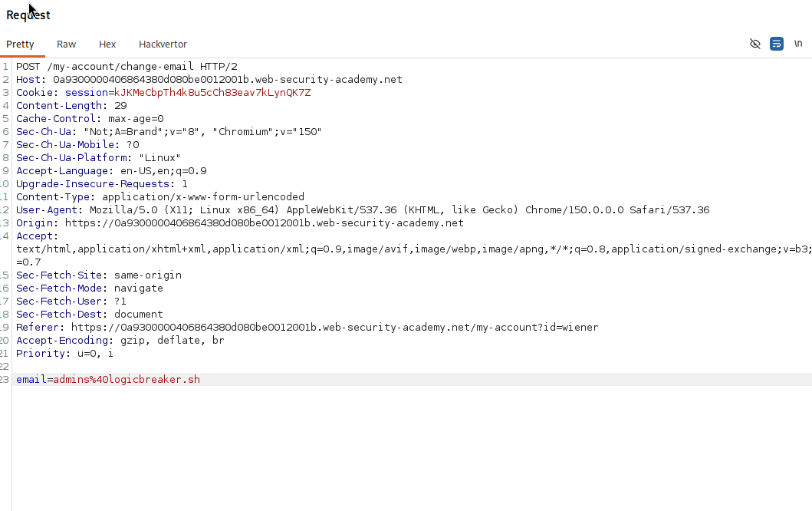812x511 pixels.
Task: Click the POST /my-account/change-email request line
Action: tap(127, 66)
